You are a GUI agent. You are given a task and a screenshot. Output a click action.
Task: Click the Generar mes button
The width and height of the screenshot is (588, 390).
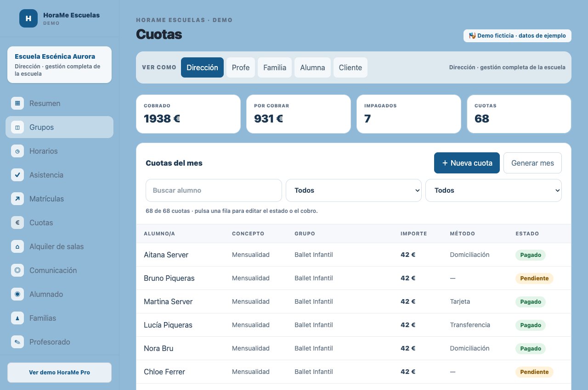[532, 163]
